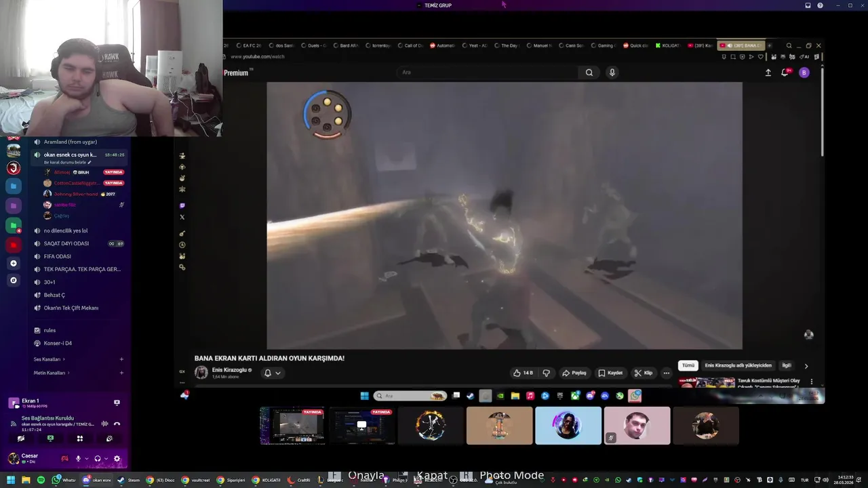Click the first YAYINDA stream thumbnail

292,426
